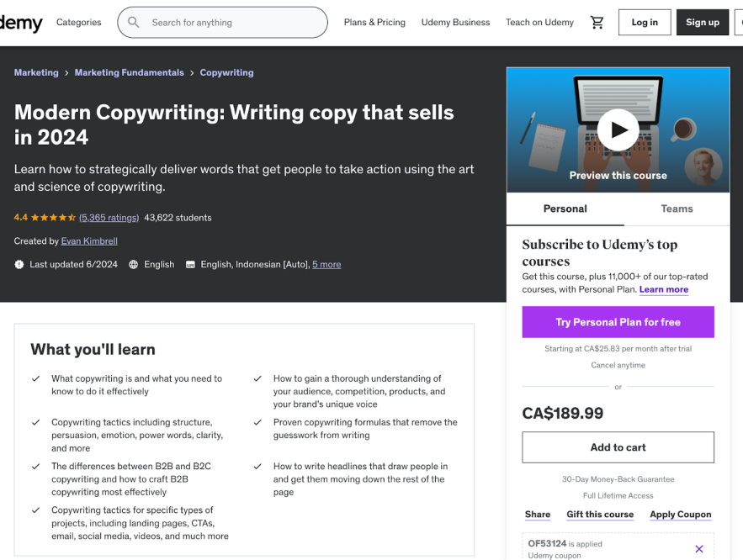Switch to the Teams tab
The height and width of the screenshot is (560, 743).
[x=677, y=209]
